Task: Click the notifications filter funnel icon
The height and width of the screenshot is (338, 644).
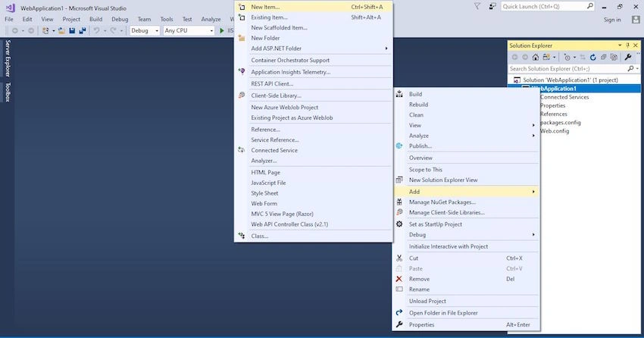Action: [x=477, y=6]
